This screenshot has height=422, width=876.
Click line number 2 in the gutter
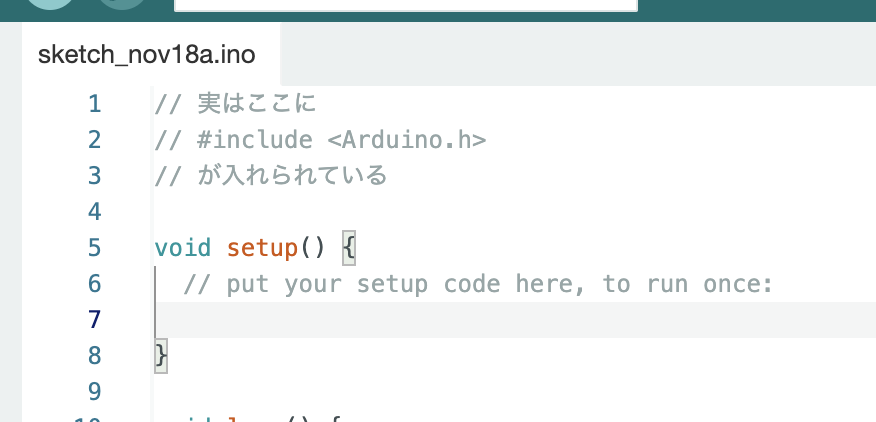coord(94,140)
